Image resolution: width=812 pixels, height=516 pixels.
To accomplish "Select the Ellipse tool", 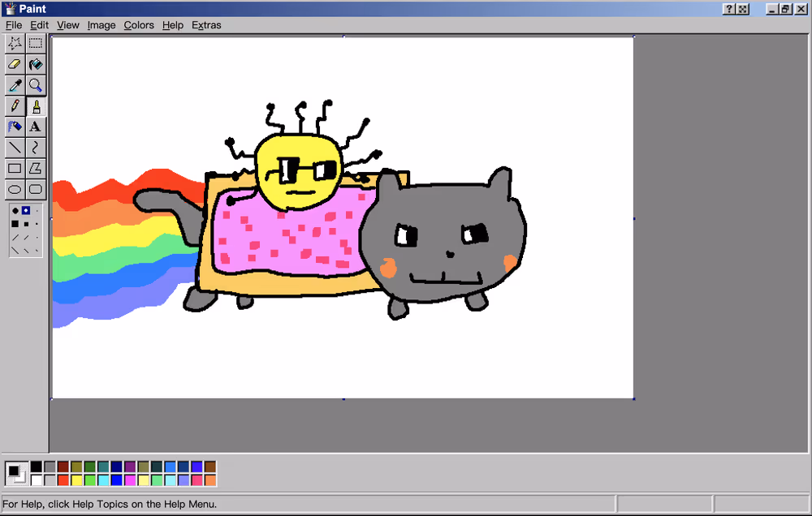I will click(x=15, y=190).
